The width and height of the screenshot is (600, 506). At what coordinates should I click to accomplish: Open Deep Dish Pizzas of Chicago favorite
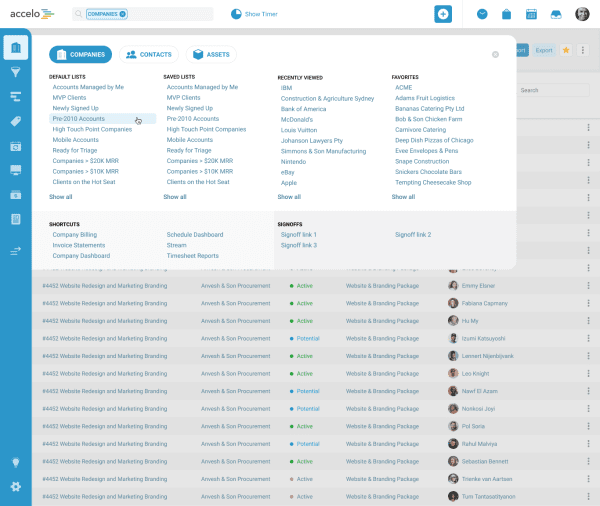coord(434,140)
